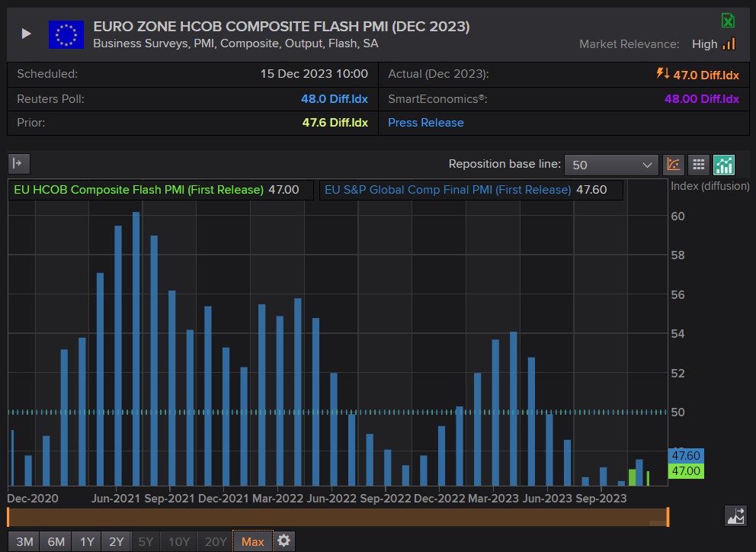The image size is (756, 552).
Task: Expand the event header play arrow
Action: [26, 34]
